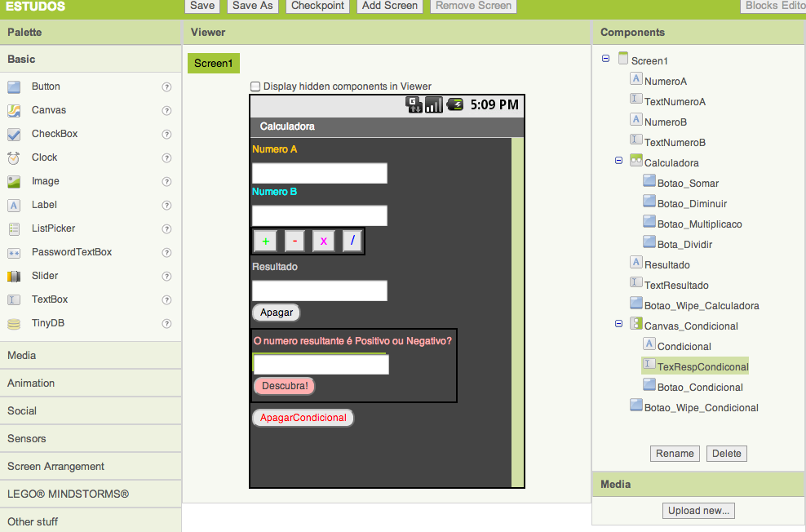
Task: Click the TinyDB database icon
Action: point(14,323)
